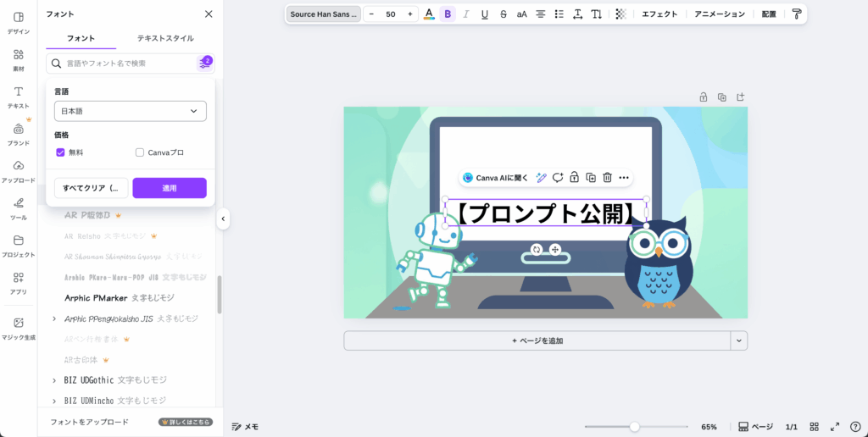Expand Arphic PPengVokalsho JIS font group

tap(54, 318)
